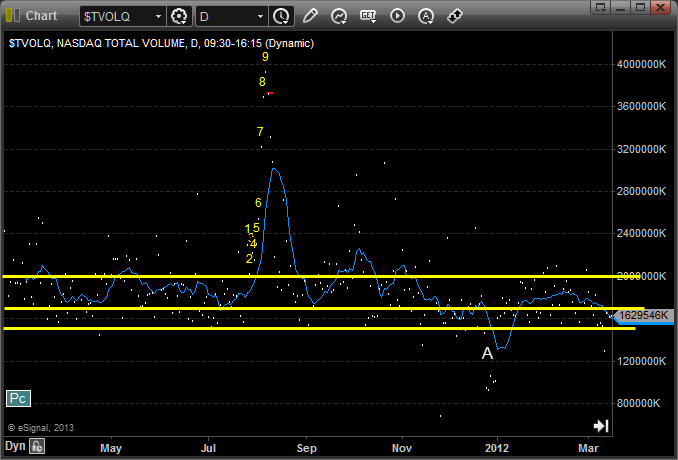Select the white A annotation on the chart
This screenshot has width=678, height=460.
[487, 353]
